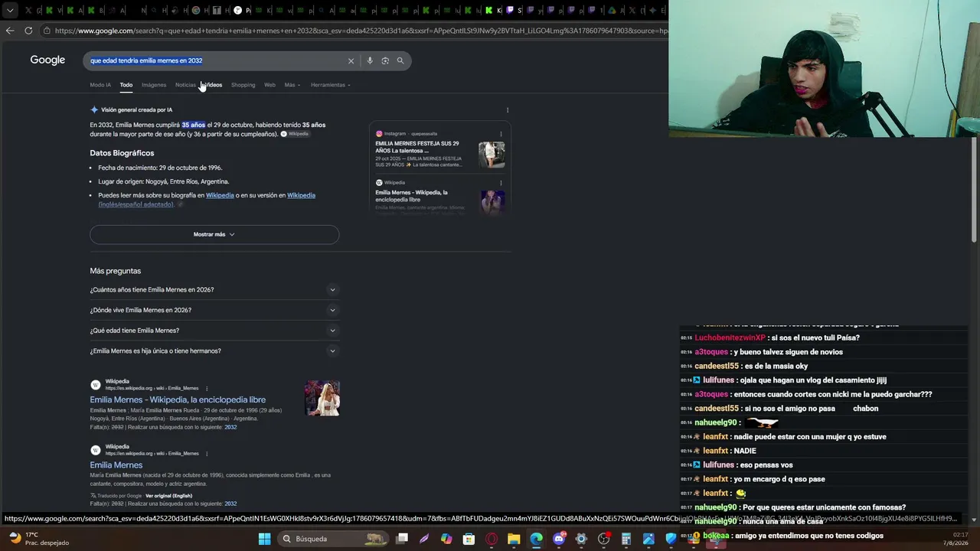Screen dimensions: 980x551
Task: Open Google Lens image search icon
Action: [385, 60]
